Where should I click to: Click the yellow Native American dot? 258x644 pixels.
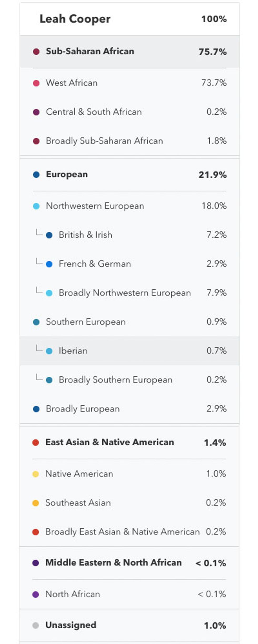click(36, 474)
